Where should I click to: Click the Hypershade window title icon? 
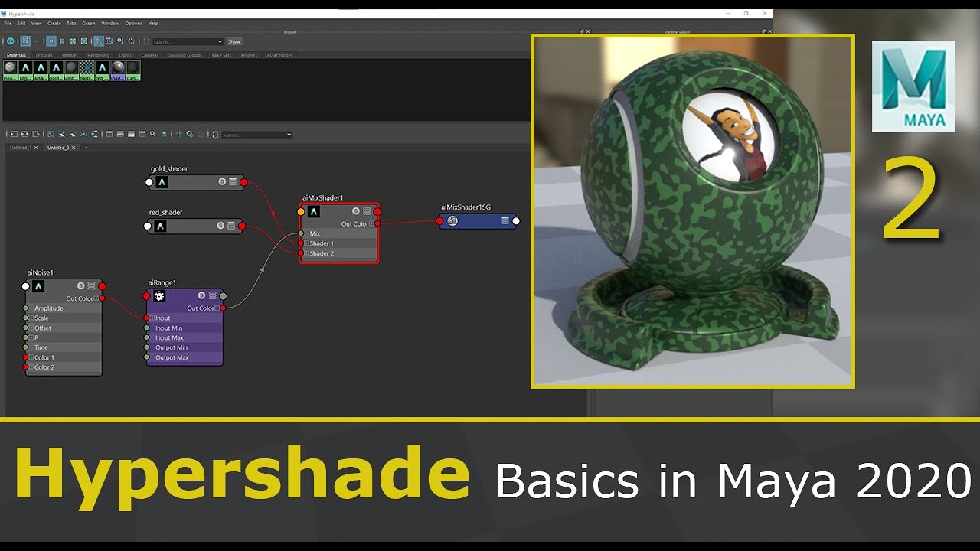pos(5,14)
